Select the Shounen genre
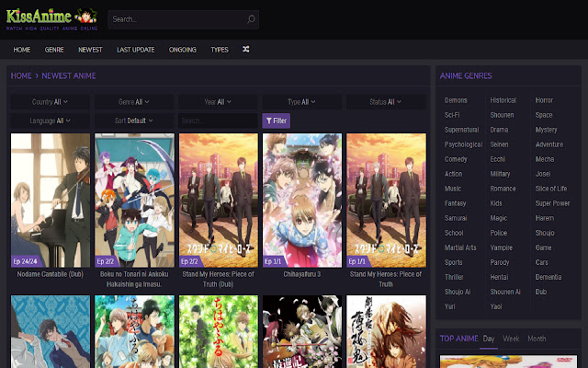Viewport: 588px width, 368px height. [x=502, y=115]
